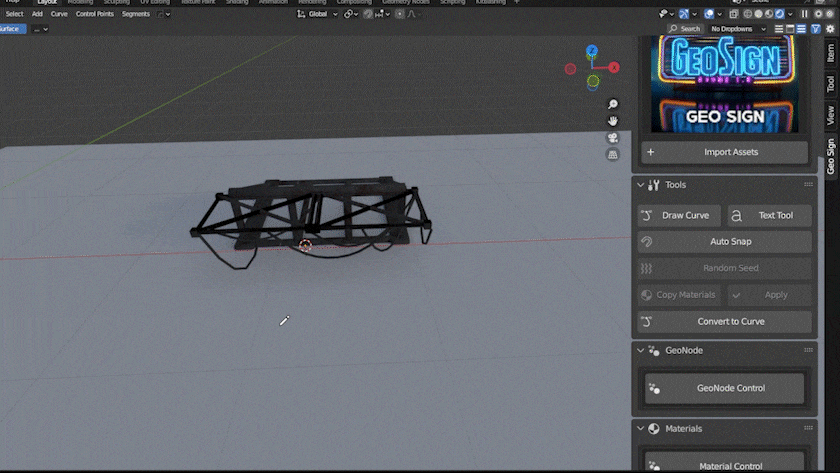Switch perspective/orthographic with the grid icon

pos(613,155)
